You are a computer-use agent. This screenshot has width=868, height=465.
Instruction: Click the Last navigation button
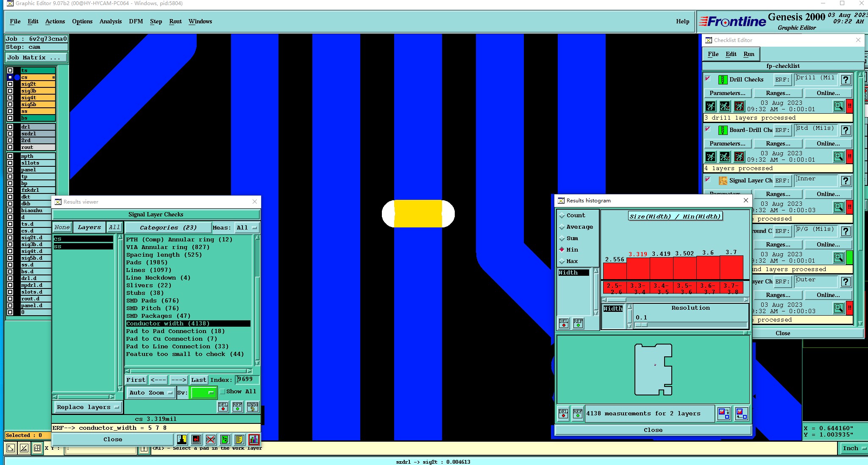(x=198, y=380)
